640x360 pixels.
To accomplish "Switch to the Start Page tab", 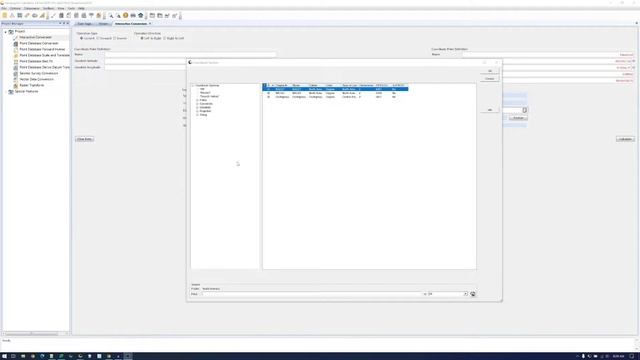I will (x=84, y=24).
